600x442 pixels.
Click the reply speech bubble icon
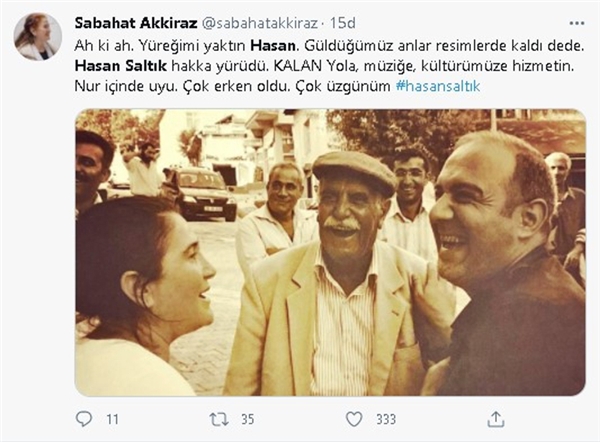[x=84, y=419]
